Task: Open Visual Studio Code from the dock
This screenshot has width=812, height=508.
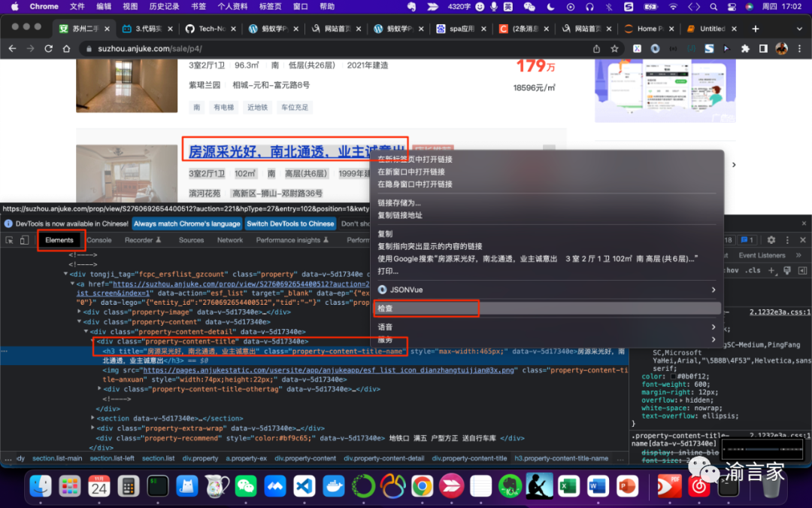Action: [304, 486]
